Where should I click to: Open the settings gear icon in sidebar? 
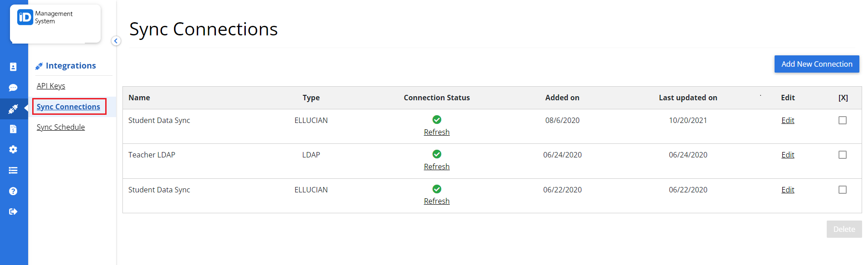point(14,149)
